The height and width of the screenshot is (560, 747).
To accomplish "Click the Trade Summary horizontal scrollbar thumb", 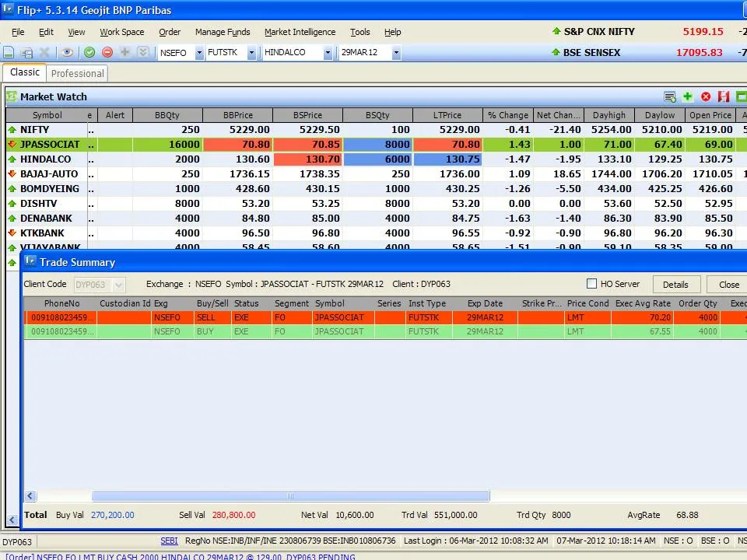I will (290, 495).
